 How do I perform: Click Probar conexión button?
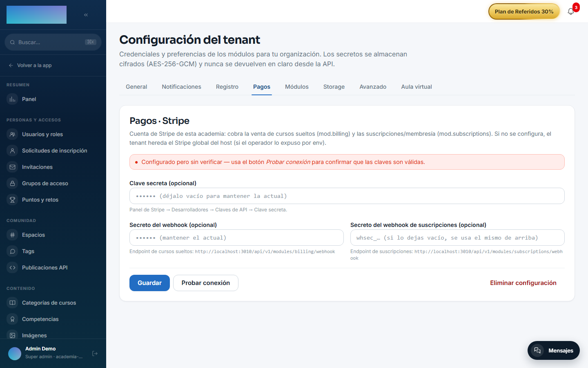206,283
